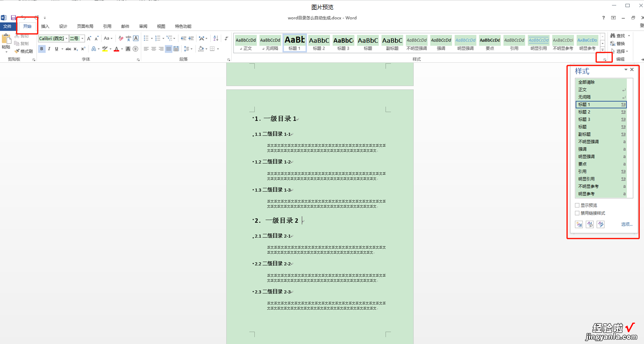The width and height of the screenshot is (644, 344).
Task: Open the Style Inspector icon in Styles pane
Action: (x=590, y=224)
